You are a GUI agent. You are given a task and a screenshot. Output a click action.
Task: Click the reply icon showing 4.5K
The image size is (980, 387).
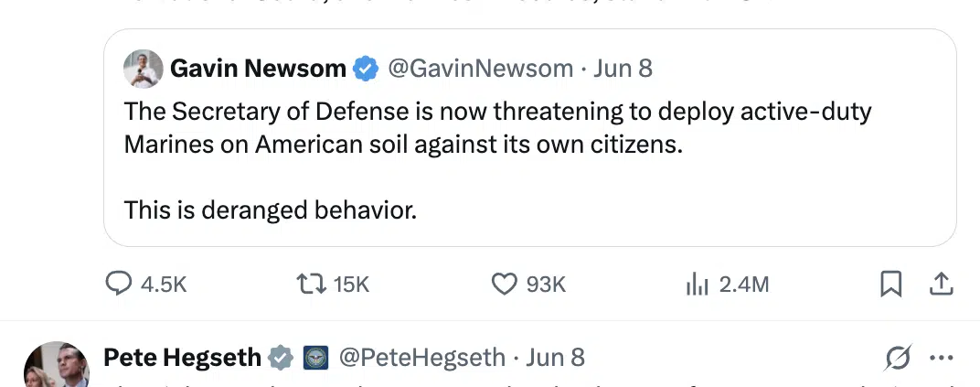(x=120, y=285)
